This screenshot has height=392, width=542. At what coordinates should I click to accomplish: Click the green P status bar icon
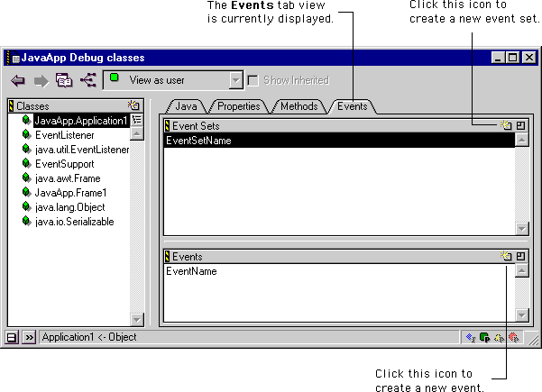485,337
